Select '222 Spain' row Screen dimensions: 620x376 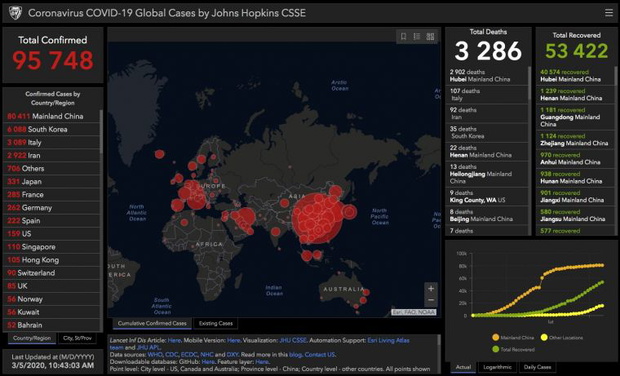click(51, 221)
